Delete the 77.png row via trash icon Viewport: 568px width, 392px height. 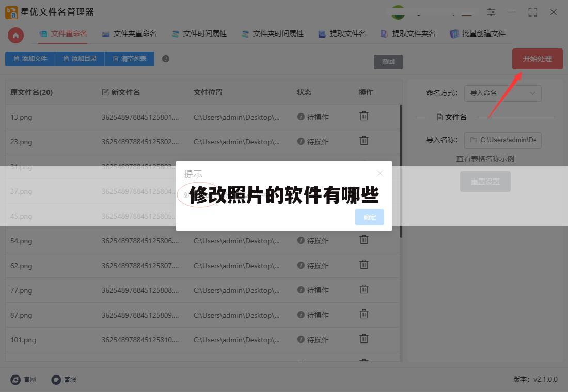tap(364, 289)
